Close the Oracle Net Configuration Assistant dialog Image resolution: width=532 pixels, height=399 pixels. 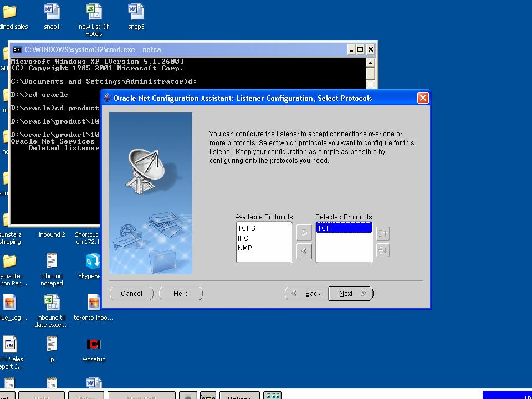(x=423, y=98)
